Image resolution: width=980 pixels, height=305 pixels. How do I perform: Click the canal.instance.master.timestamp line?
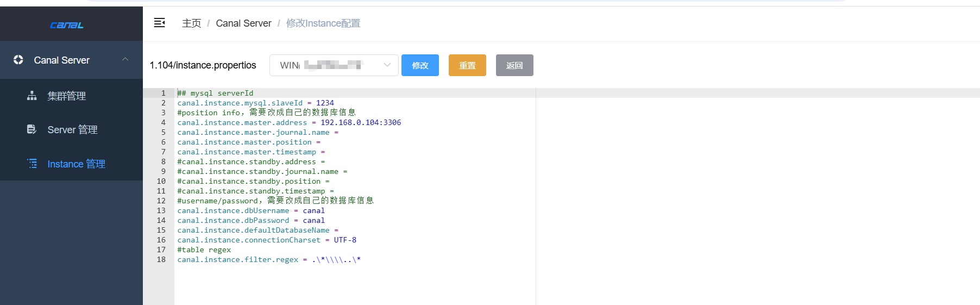click(251, 152)
